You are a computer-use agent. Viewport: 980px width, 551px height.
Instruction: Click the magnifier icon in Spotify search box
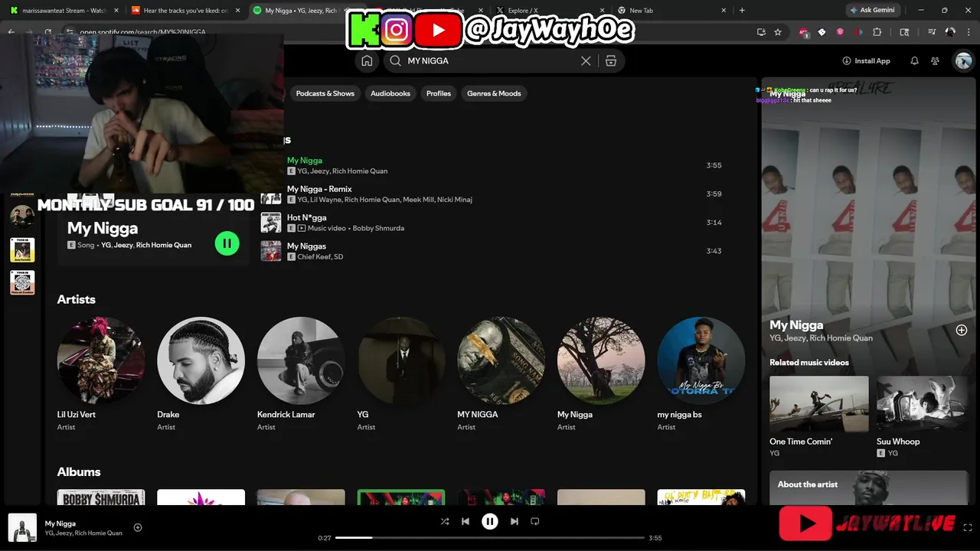395,60
